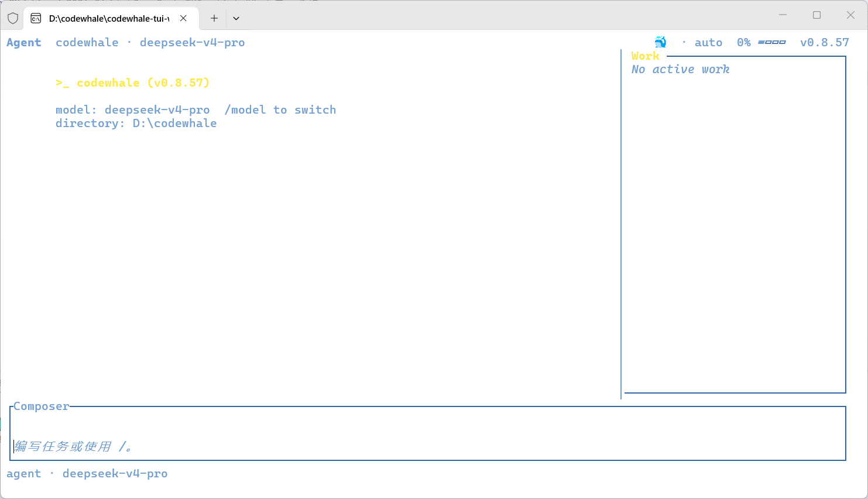Screen dimensions: 868x499
Task: Click the Work panel title
Action: (x=645, y=56)
